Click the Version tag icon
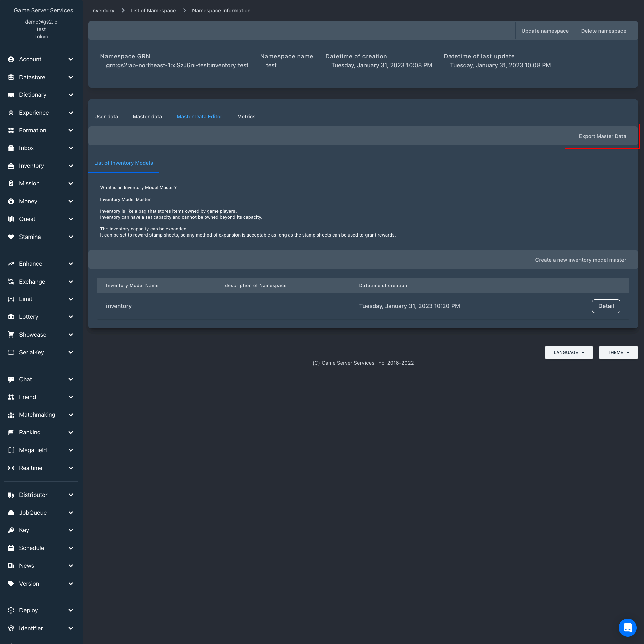 click(x=11, y=584)
